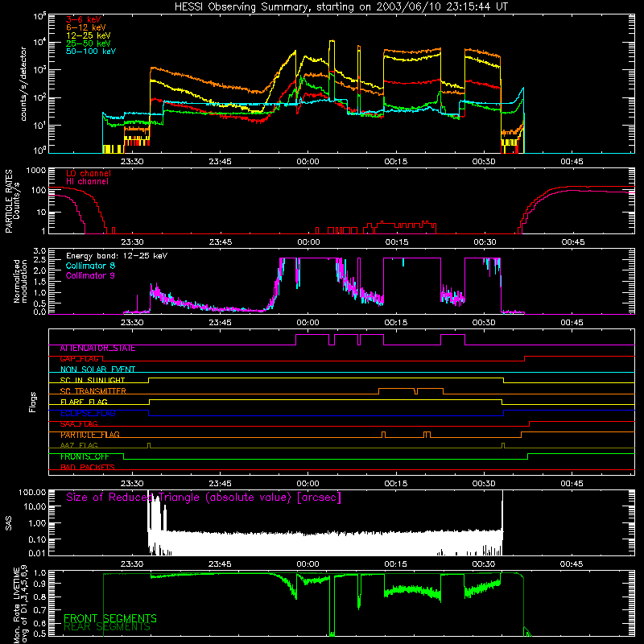Click the counts/s/detector axis label

tap(23, 84)
